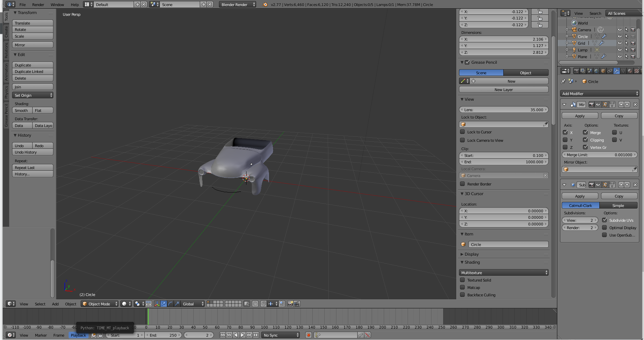Image resolution: width=644 pixels, height=340 pixels.
Task: Open the World properties tab
Action: (596, 71)
